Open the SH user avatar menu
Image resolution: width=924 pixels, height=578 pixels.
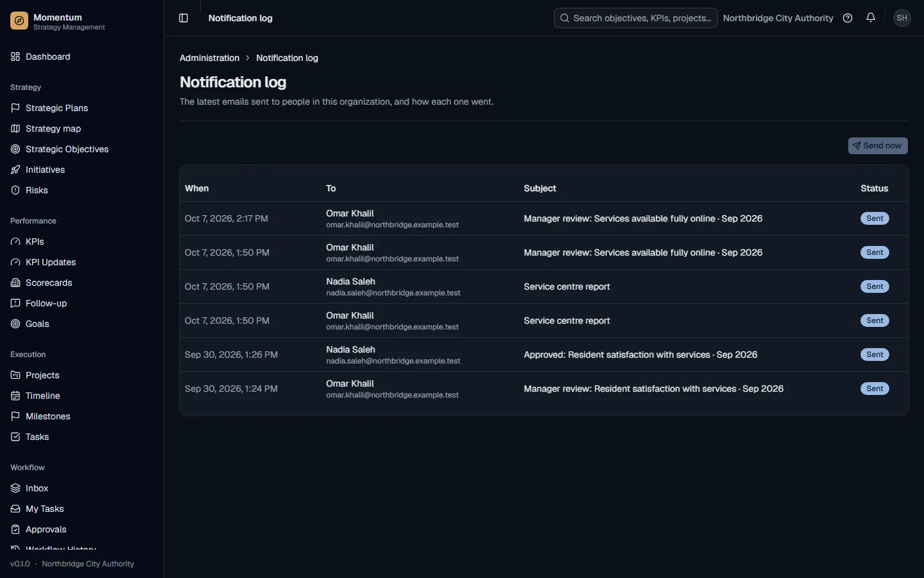coord(902,18)
